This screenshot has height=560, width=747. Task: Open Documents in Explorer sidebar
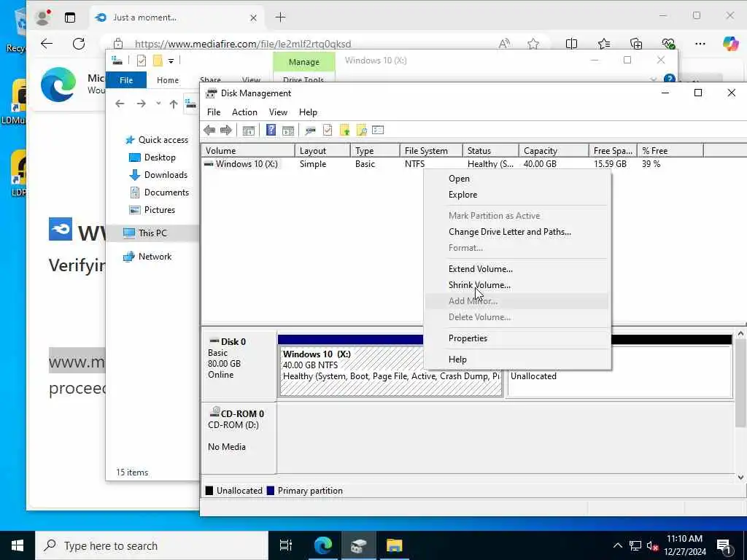coord(166,192)
